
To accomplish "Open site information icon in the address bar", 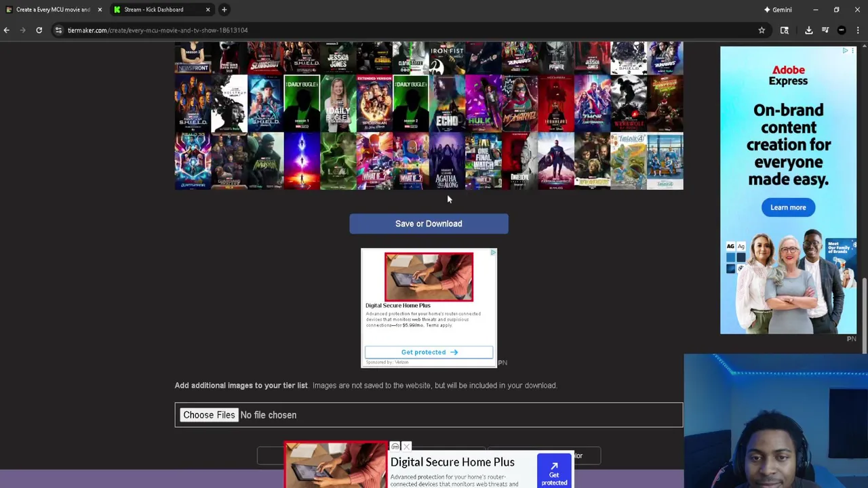I will (58, 30).
